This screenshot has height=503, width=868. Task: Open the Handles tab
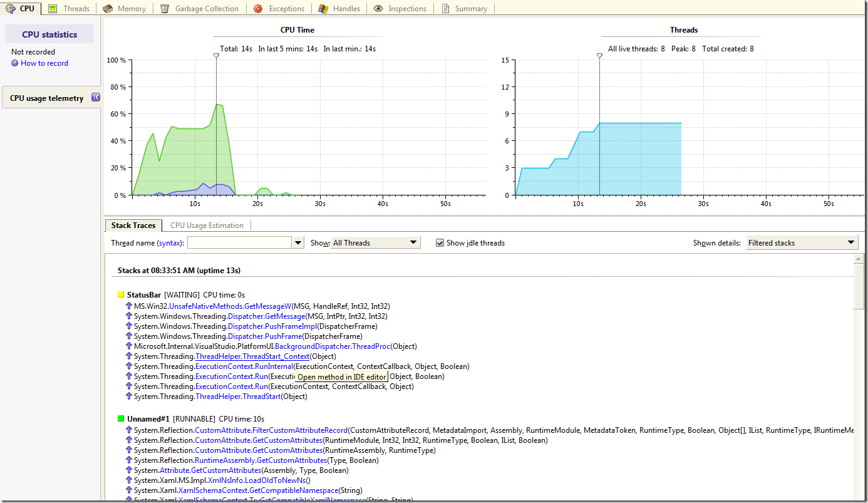(339, 9)
